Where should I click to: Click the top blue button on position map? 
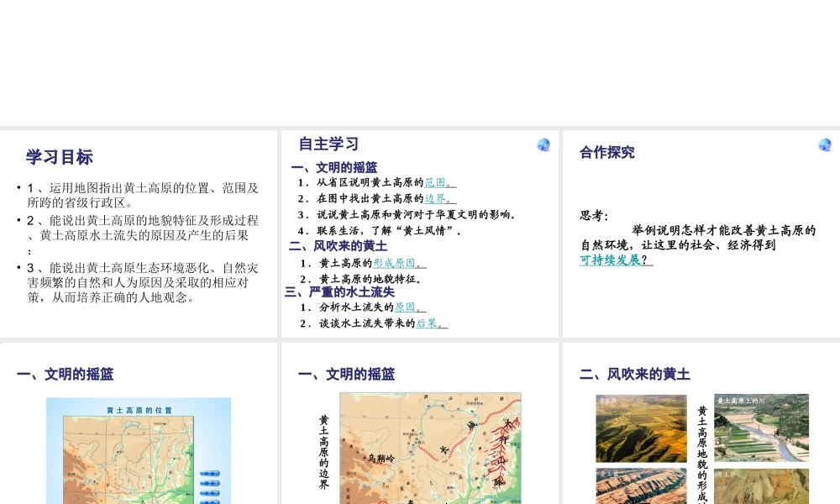210,474
